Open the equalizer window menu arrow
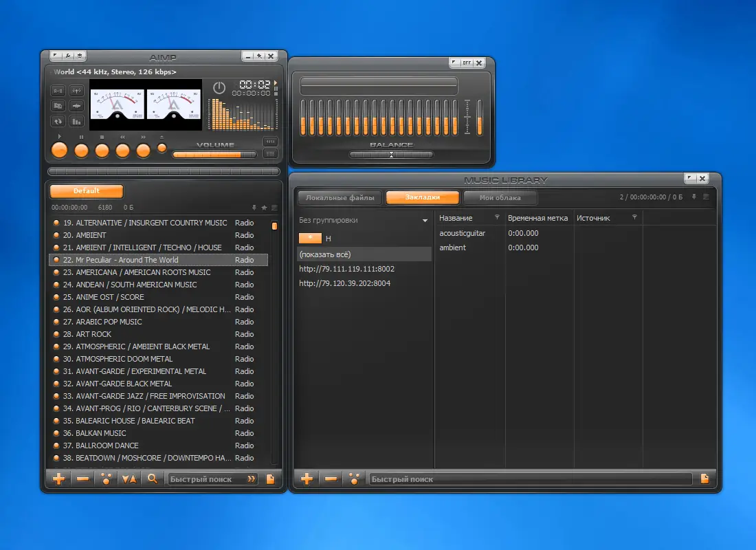Viewport: 756px width, 550px height. click(x=455, y=63)
